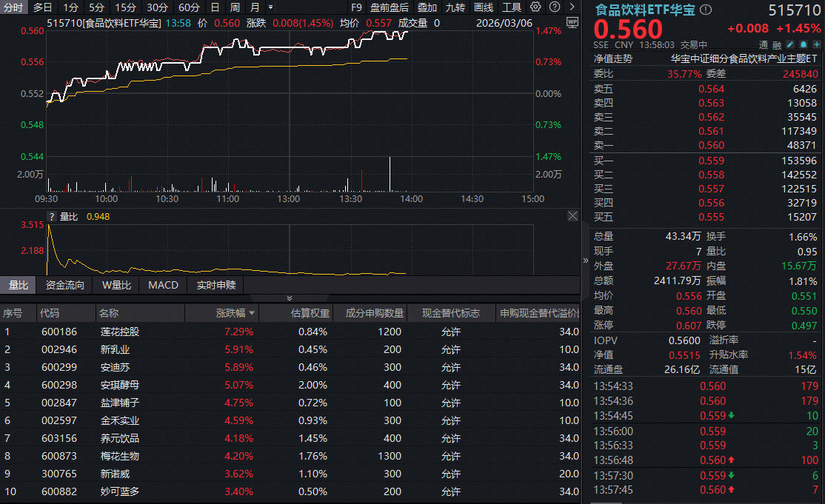The height and width of the screenshot is (504, 825).
Task: Toggle 盘前盘后 pre/post market display
Action: pos(389,7)
